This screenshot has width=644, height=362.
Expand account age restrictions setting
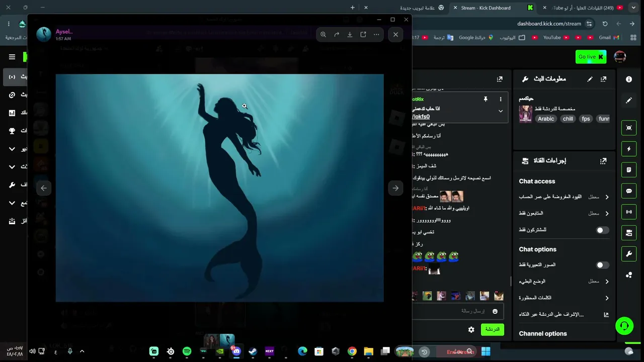click(564, 197)
